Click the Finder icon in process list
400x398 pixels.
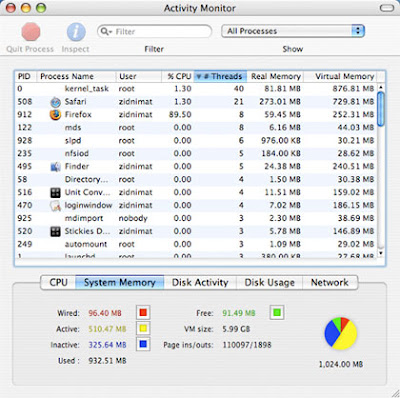(55, 166)
